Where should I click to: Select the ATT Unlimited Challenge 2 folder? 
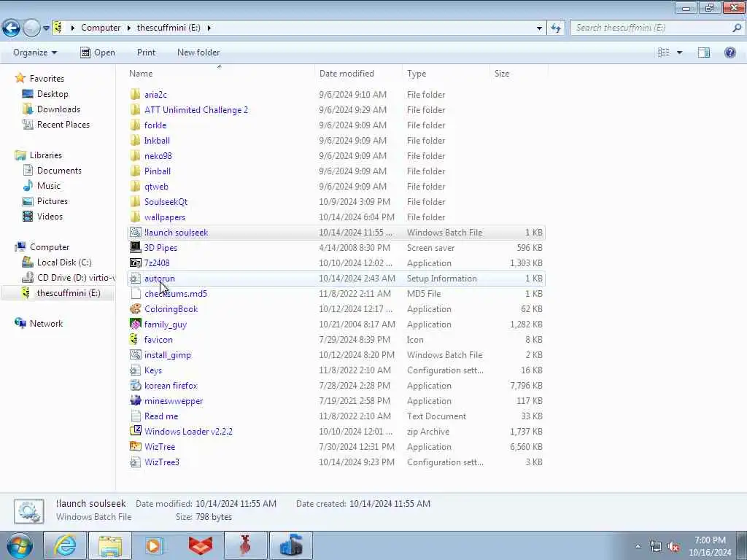pos(196,110)
